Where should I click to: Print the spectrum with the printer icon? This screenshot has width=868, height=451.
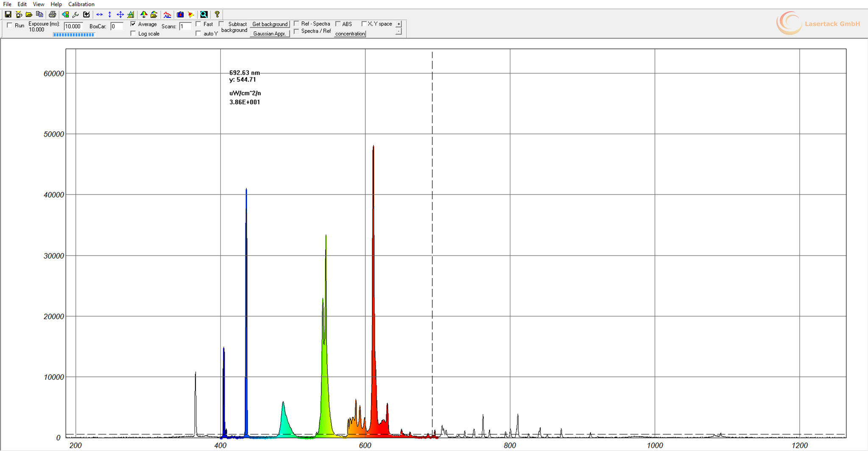point(52,14)
